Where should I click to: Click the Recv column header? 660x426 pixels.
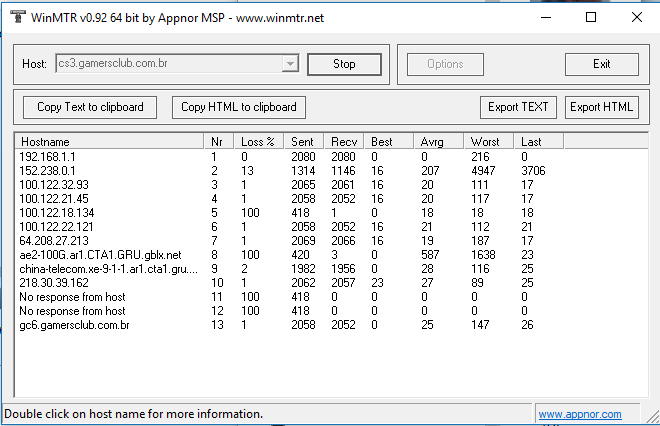click(x=344, y=142)
